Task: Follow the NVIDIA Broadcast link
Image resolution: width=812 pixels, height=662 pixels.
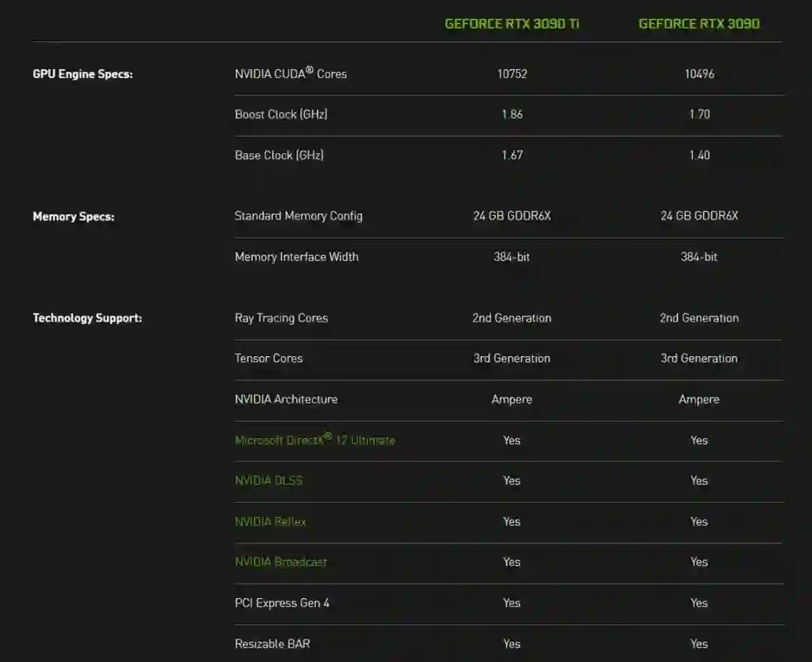Action: tap(280, 562)
